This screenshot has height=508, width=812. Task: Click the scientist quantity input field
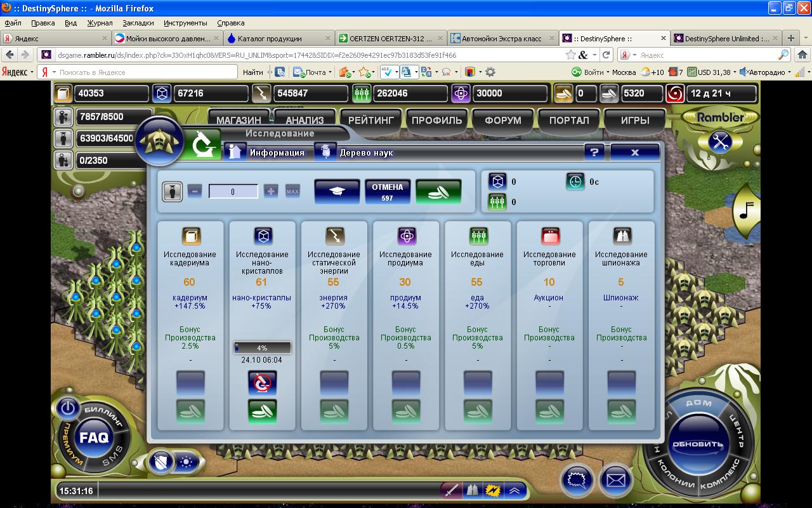(x=233, y=191)
